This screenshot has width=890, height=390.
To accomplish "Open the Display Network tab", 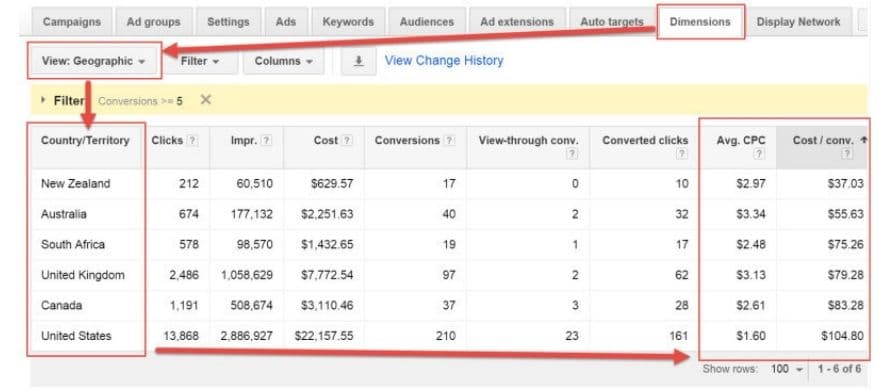I will pos(798,22).
